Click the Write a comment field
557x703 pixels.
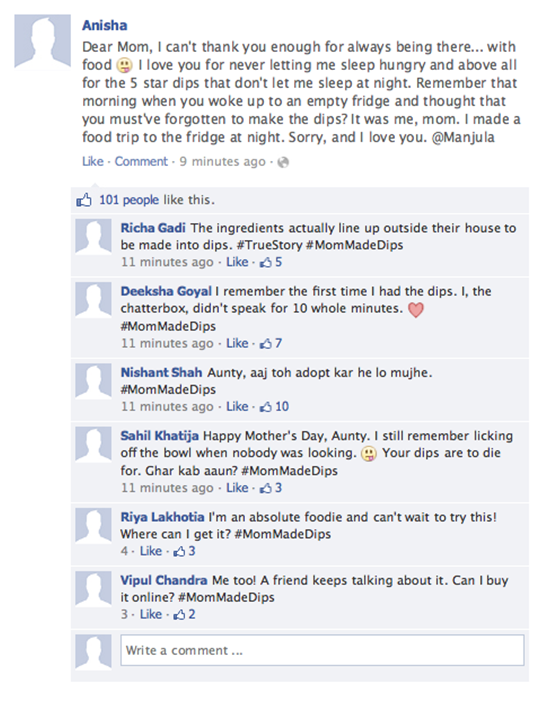[x=322, y=650]
